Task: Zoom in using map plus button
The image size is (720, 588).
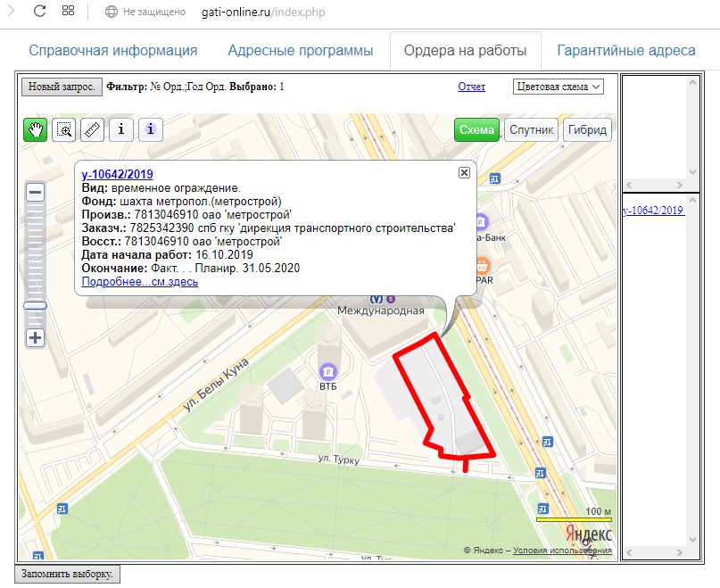Action: click(x=36, y=337)
